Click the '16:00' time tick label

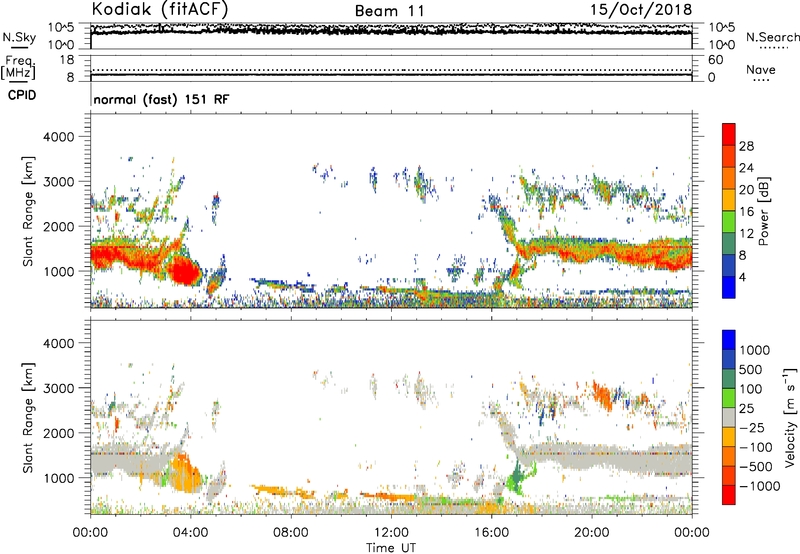(491, 533)
